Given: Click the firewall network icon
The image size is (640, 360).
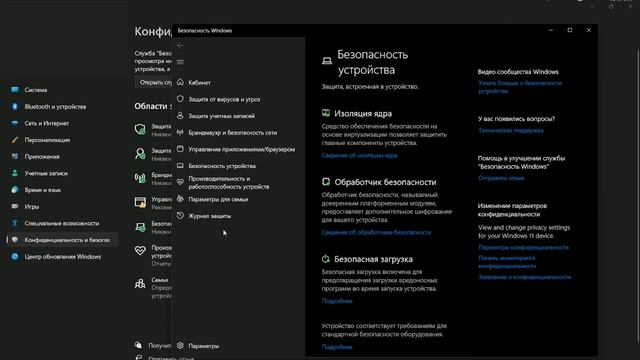Looking at the screenshot, I should tap(180, 132).
